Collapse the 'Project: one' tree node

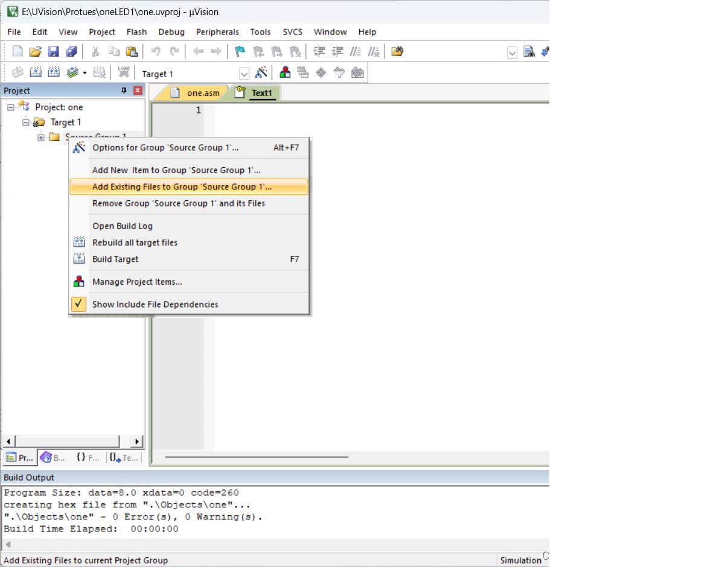[11, 107]
